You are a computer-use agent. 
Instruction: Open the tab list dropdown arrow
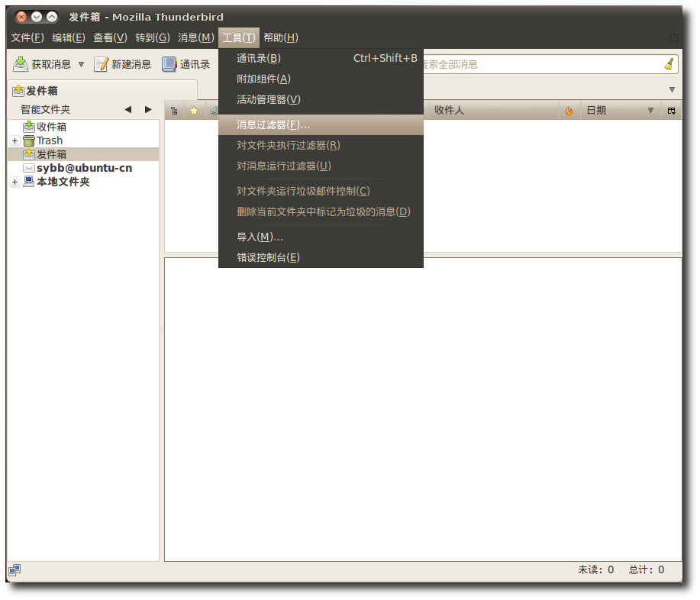pos(672,90)
